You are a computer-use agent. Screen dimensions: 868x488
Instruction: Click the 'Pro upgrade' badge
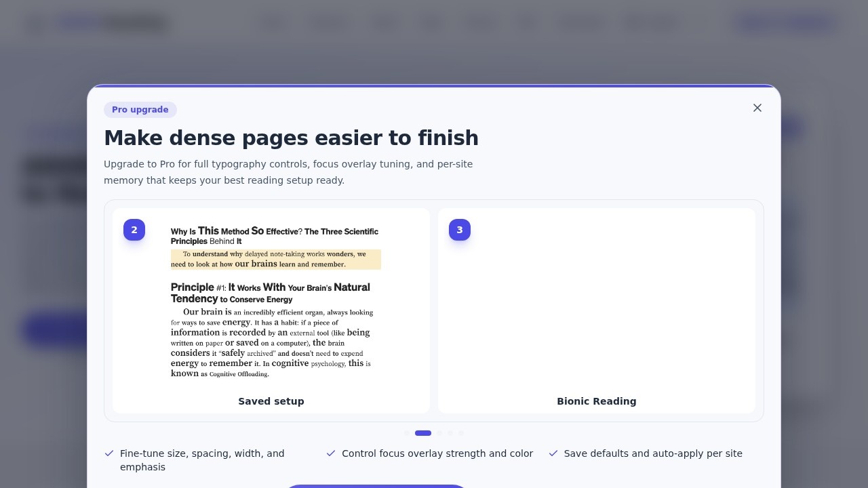140,110
